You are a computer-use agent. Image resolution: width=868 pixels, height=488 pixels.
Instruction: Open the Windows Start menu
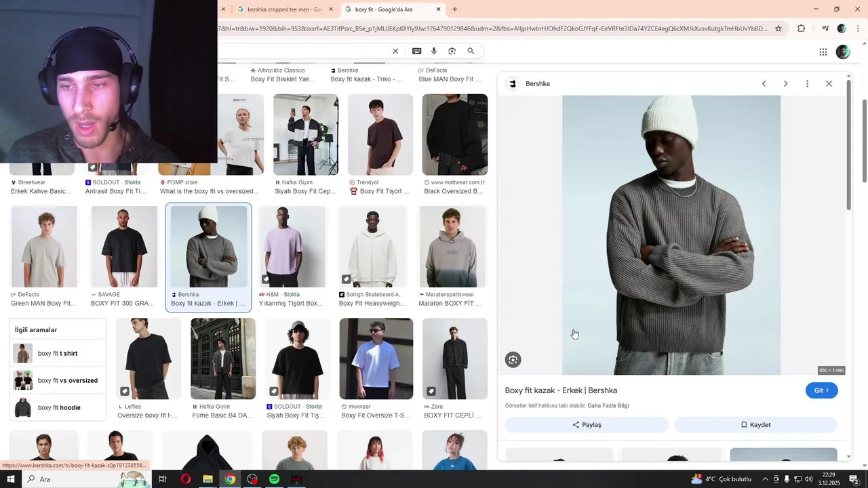11,479
